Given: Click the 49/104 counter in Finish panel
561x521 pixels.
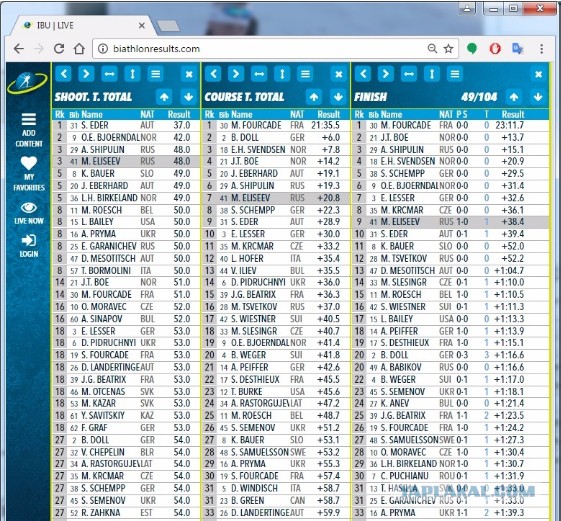Looking at the screenshot, I should 479,97.
